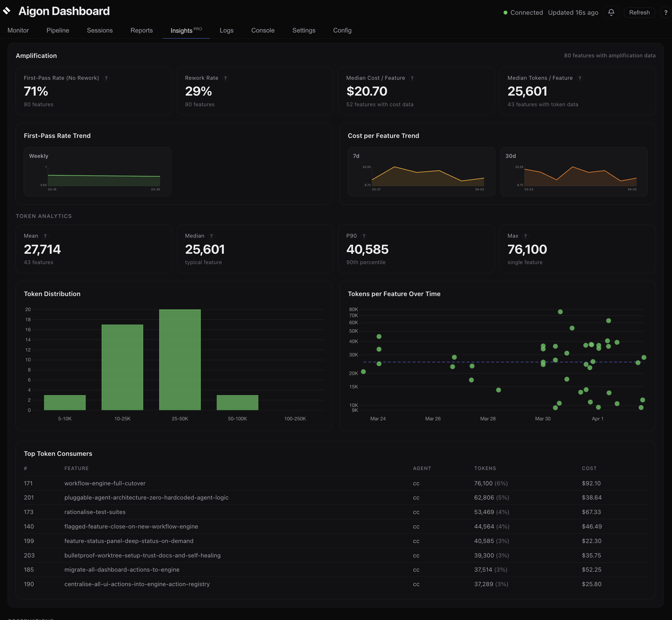Screen dimensions: 672x620
Task: Click the 25-50K bar in Token Distribution
Action: tap(180, 359)
